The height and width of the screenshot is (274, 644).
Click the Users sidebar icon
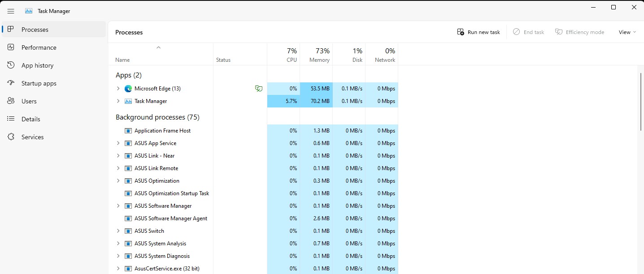(11, 101)
